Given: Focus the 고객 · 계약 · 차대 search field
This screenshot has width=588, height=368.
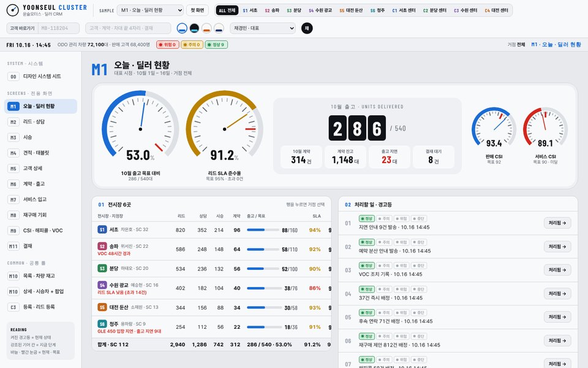Looking at the screenshot, I should pyautogui.click(x=128, y=28).
